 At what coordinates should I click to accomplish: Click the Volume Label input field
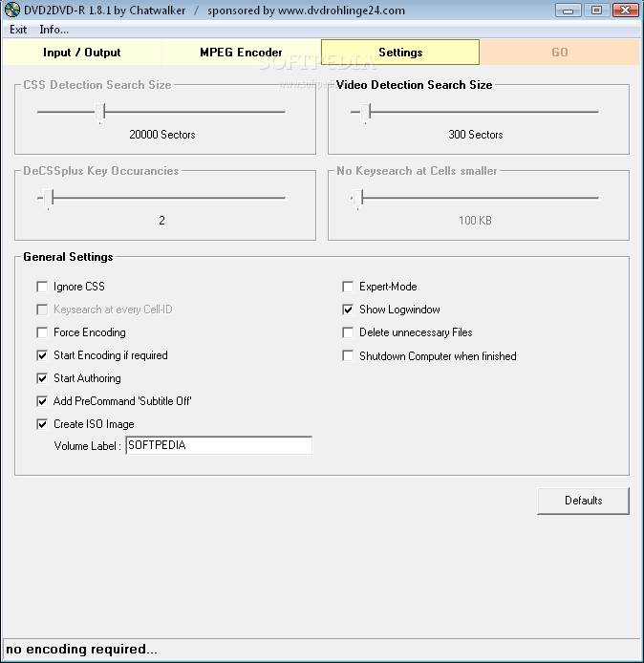click(x=219, y=445)
